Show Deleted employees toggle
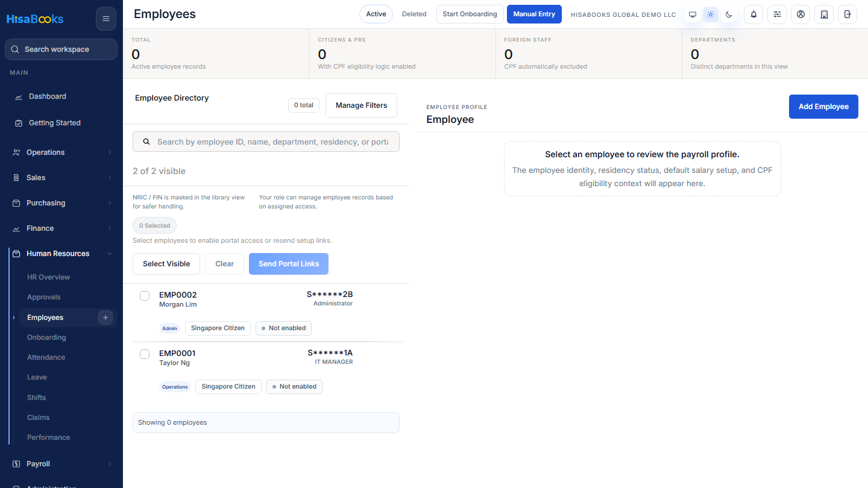 414,14
